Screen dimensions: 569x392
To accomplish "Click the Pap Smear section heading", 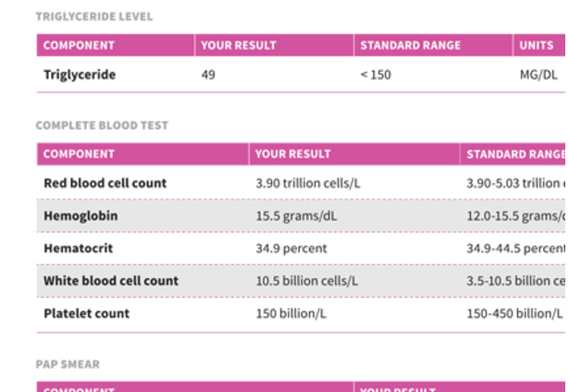I will tap(68, 364).
